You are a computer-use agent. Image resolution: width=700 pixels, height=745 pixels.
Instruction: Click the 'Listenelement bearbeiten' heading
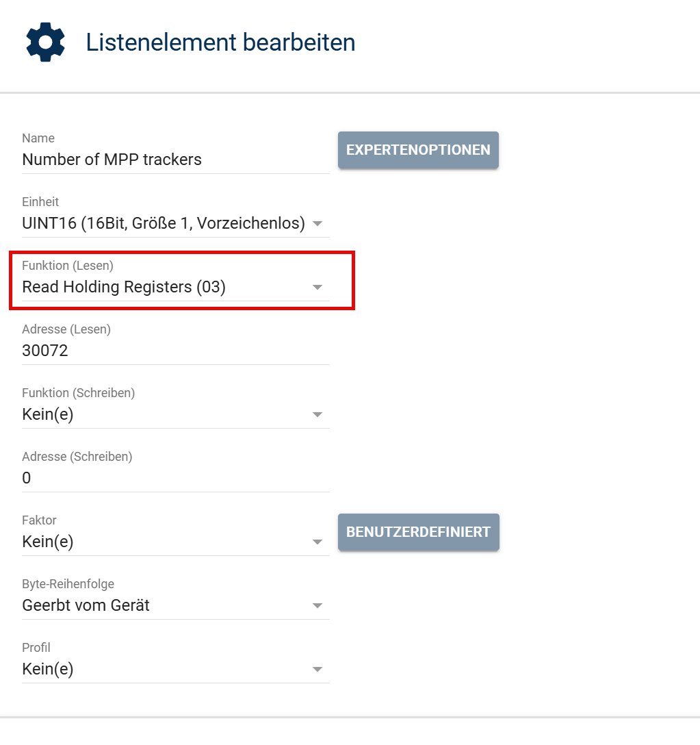point(220,42)
